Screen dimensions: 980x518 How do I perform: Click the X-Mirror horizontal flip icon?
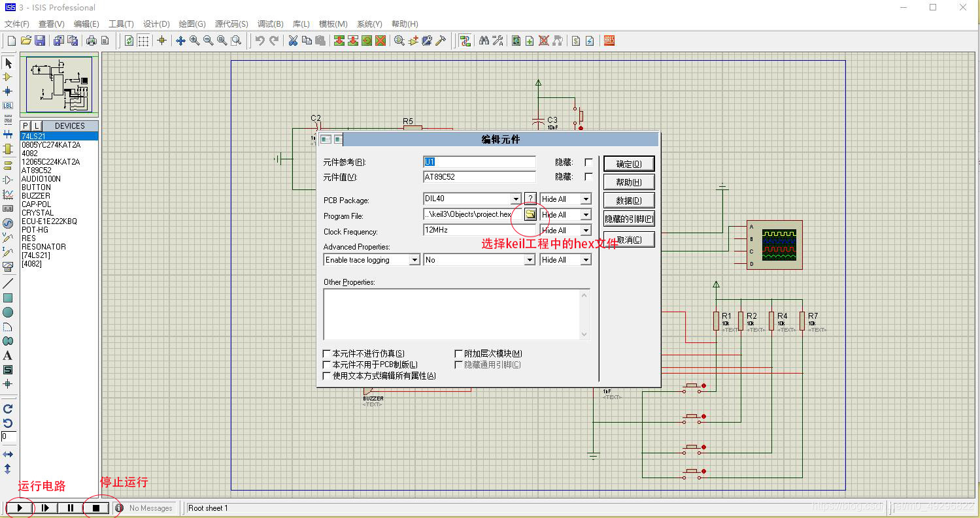pos(8,454)
